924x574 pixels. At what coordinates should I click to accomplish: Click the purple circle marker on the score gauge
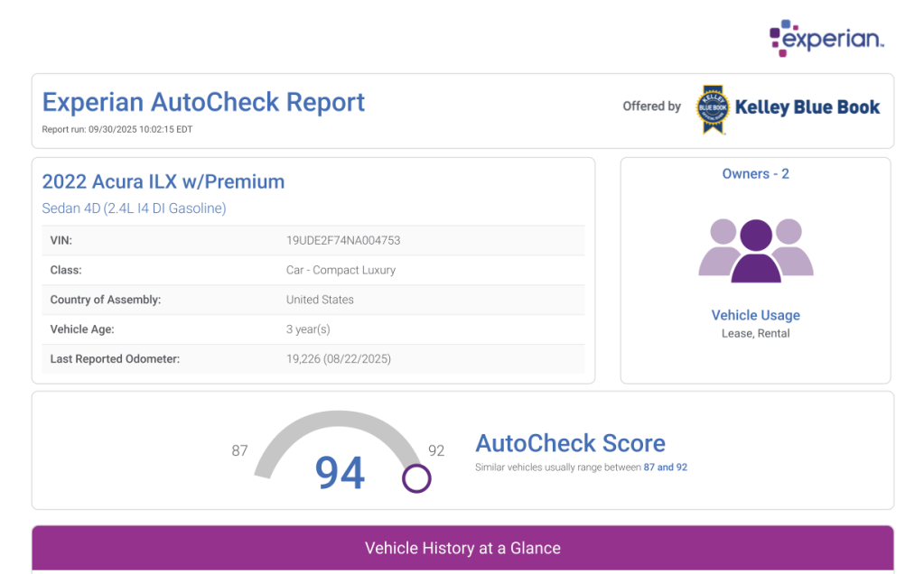(416, 478)
